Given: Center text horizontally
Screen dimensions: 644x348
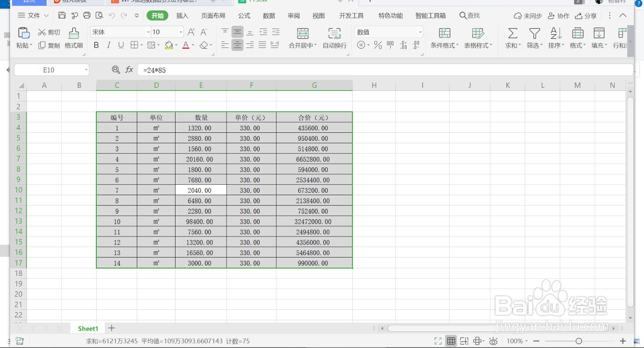Looking at the screenshot, I should point(237,45).
